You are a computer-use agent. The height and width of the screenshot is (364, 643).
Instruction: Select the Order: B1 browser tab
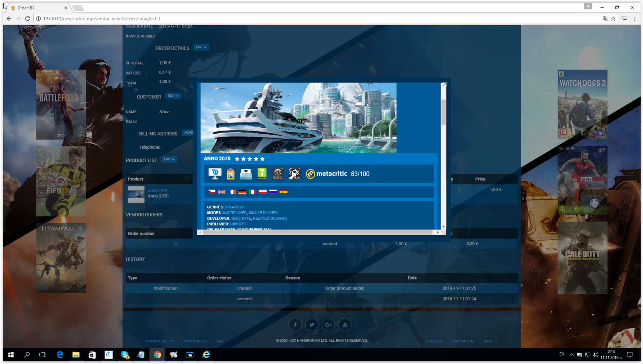point(39,8)
